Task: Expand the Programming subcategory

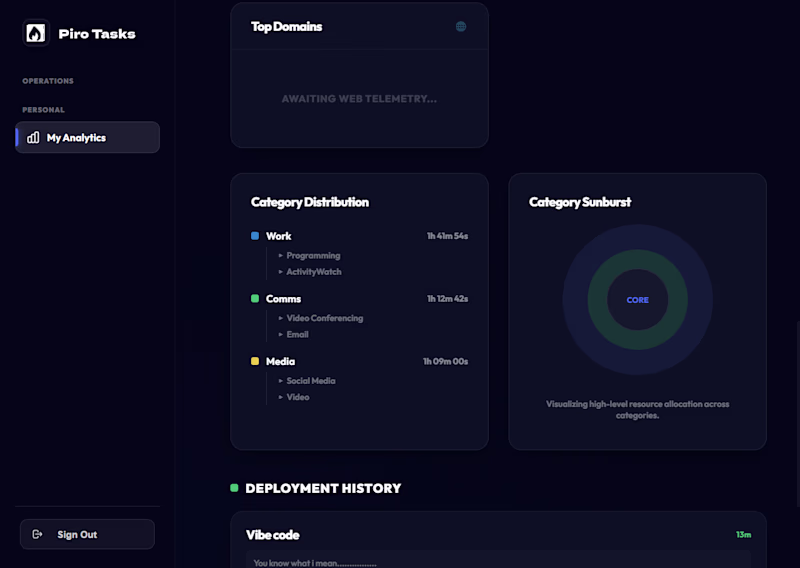Action: pyautogui.click(x=309, y=255)
